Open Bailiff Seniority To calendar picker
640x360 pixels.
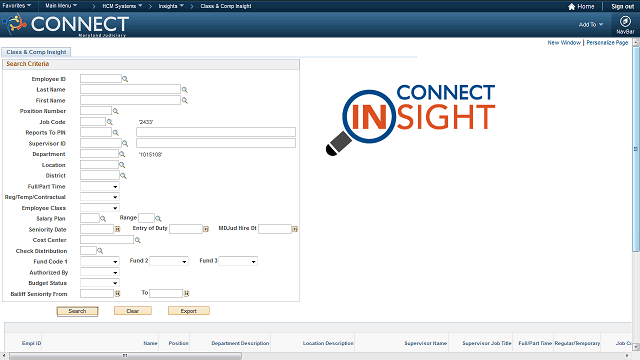pyautogui.click(x=187, y=293)
